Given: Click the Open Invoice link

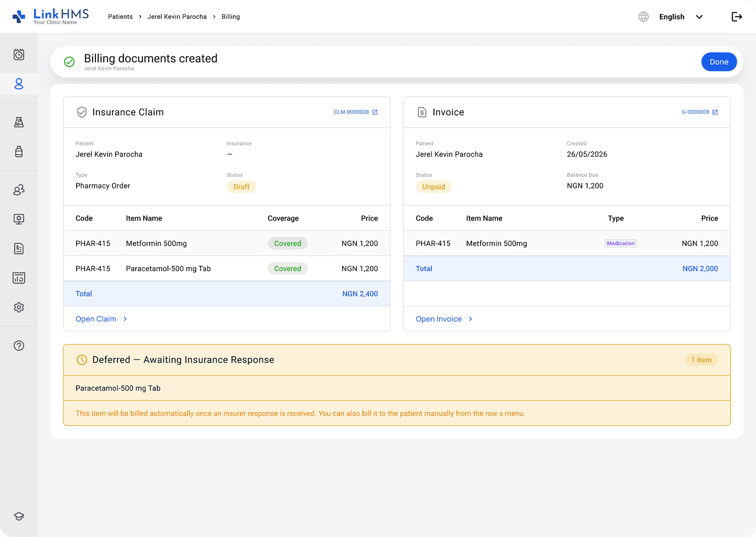Looking at the screenshot, I should pos(438,319).
